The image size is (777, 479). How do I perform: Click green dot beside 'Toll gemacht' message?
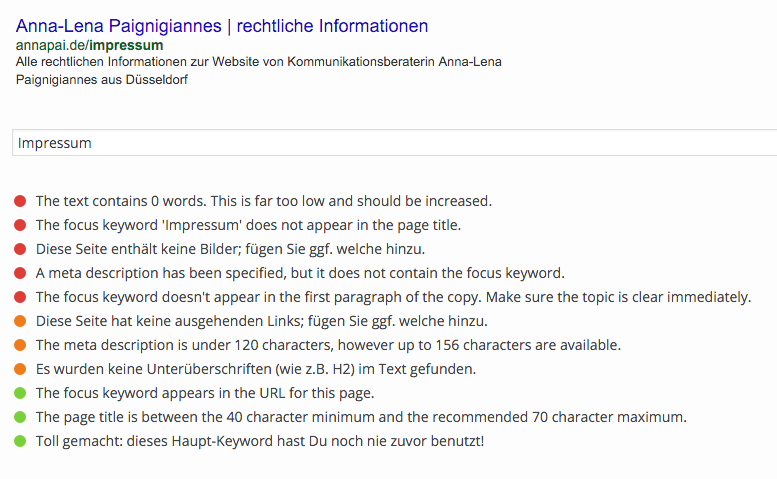pyautogui.click(x=20, y=441)
